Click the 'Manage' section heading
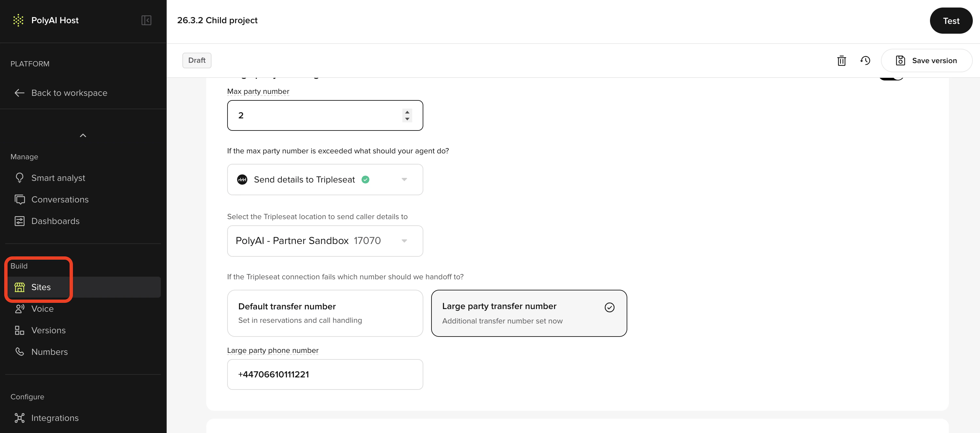This screenshot has width=980, height=433. [x=24, y=157]
